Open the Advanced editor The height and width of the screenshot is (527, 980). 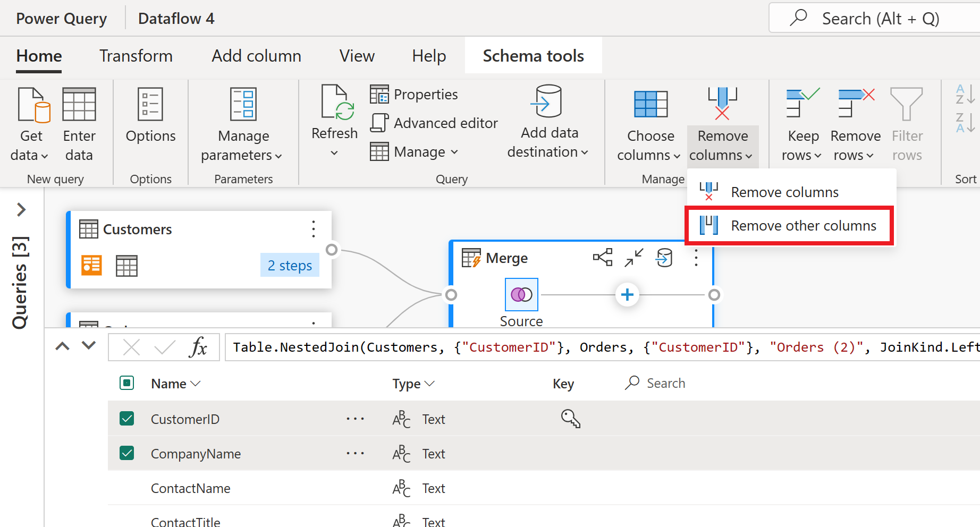click(x=434, y=123)
